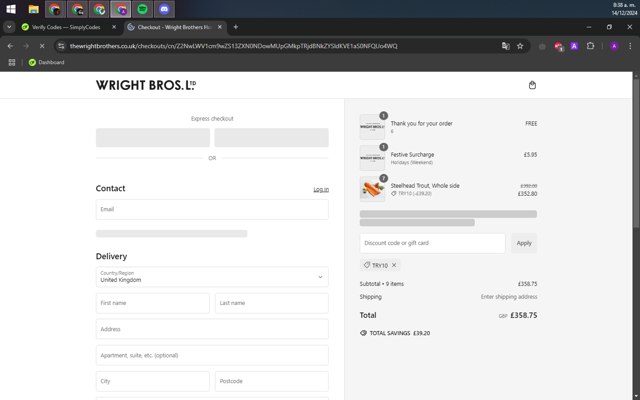This screenshot has width=640, height=400.
Task: Click the Thank you for your order thumbnail
Action: point(372,127)
